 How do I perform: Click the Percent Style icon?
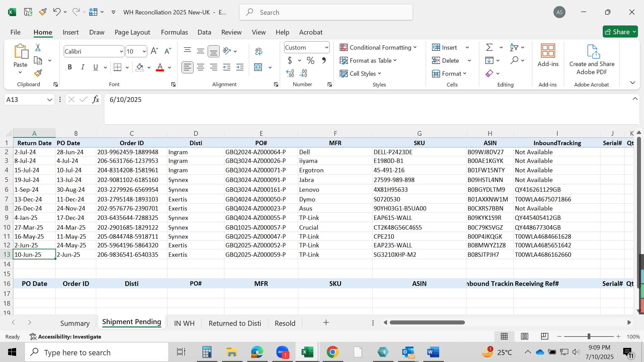pyautogui.click(x=311, y=60)
